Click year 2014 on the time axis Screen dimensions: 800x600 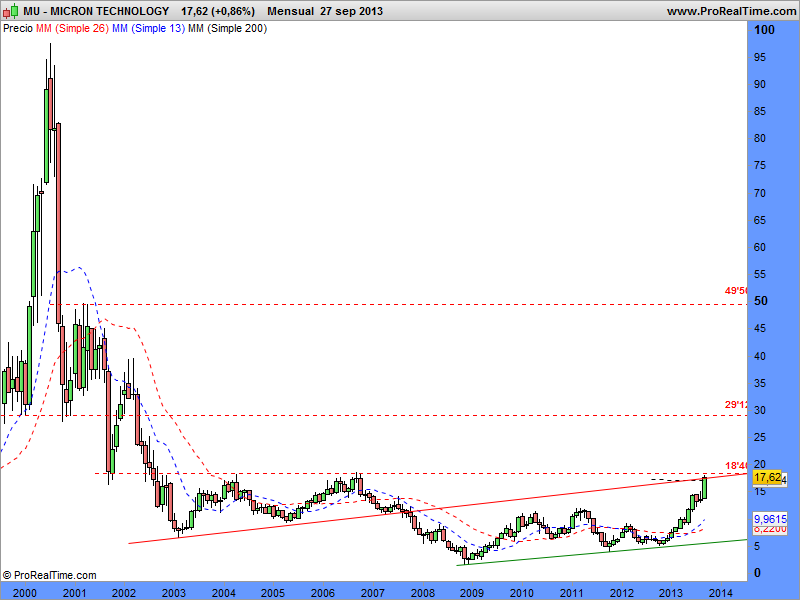(720, 593)
